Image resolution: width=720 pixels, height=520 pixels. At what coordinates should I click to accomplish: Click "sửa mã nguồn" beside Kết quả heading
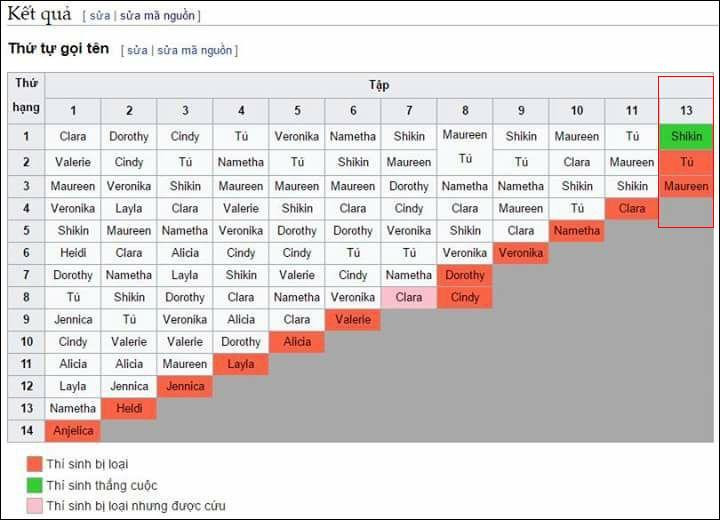pos(157,16)
